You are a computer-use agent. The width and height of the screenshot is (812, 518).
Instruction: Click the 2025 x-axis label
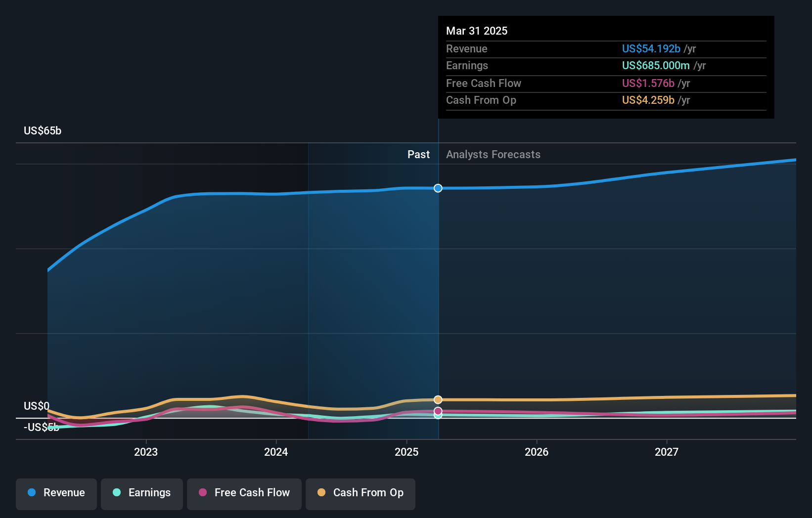(x=406, y=452)
